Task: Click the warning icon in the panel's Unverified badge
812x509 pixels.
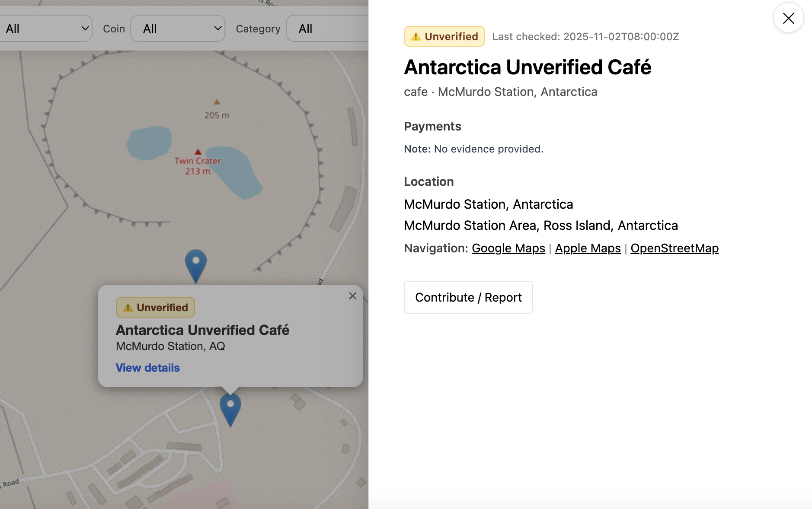Action: click(x=416, y=37)
